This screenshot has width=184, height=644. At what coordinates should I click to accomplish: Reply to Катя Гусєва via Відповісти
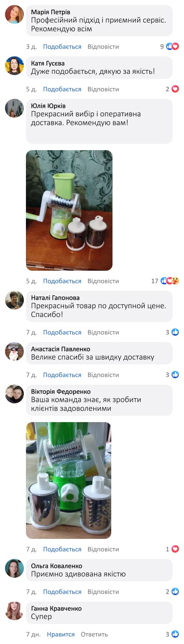coord(103,89)
